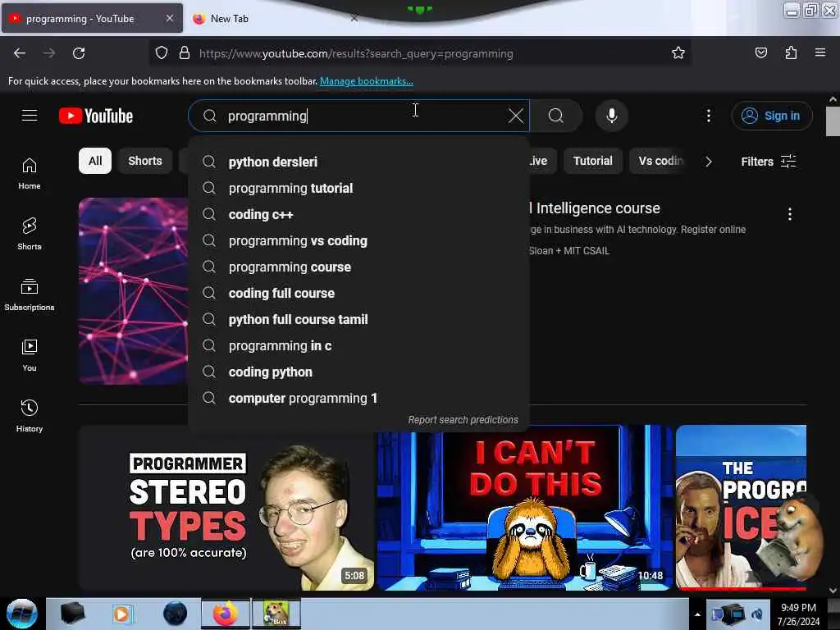Open Firefox from the taskbar
The image size is (840, 630).
pyautogui.click(x=226, y=614)
